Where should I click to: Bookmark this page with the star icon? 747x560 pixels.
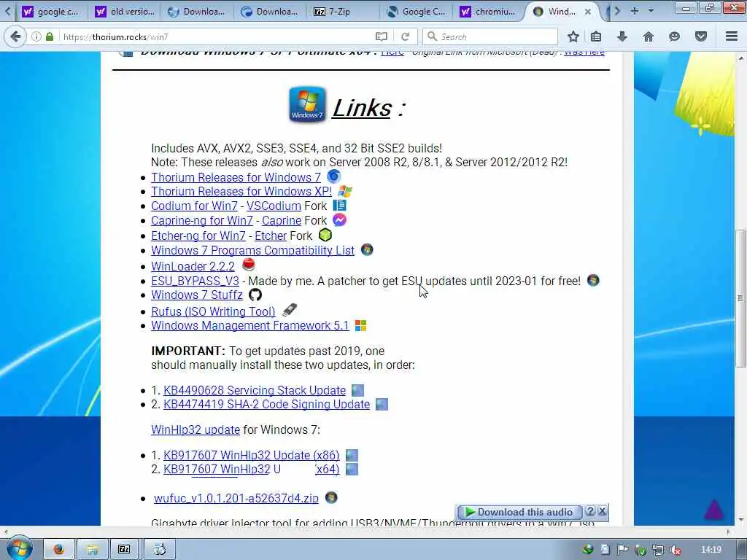click(x=573, y=36)
